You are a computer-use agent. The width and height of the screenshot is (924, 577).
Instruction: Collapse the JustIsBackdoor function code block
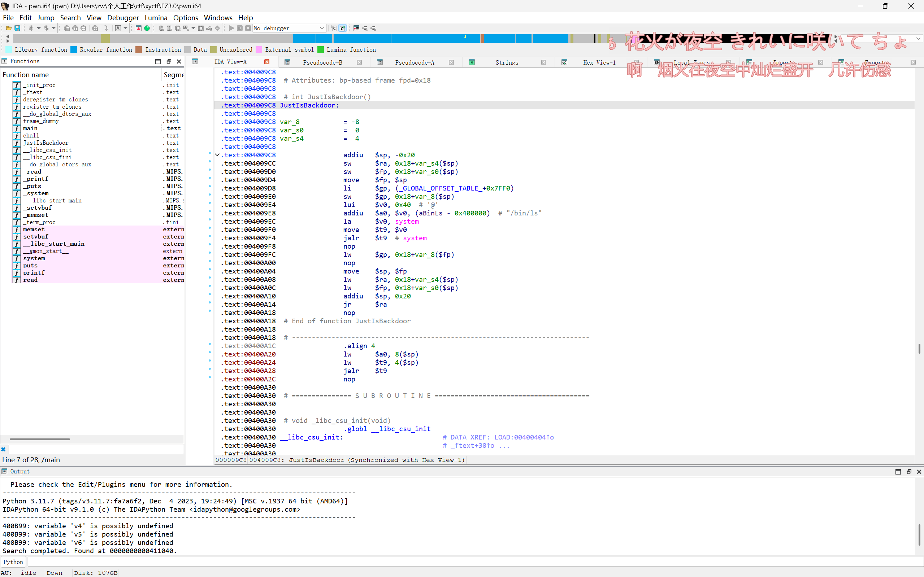click(x=217, y=155)
